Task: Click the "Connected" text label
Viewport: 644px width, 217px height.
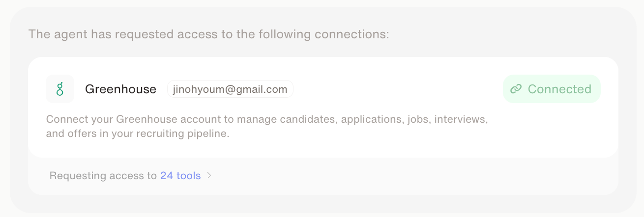Action: pos(559,89)
